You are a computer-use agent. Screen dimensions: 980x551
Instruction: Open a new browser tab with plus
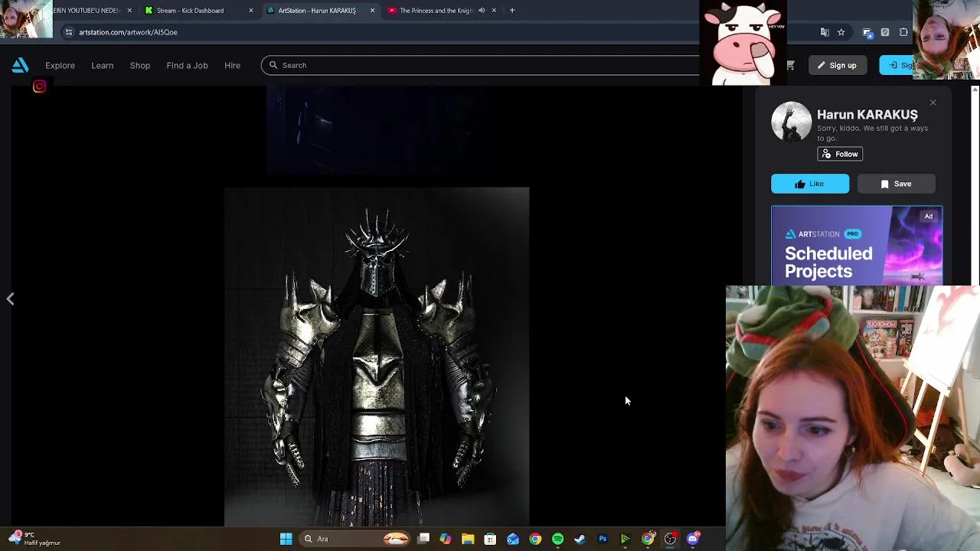coord(512,11)
